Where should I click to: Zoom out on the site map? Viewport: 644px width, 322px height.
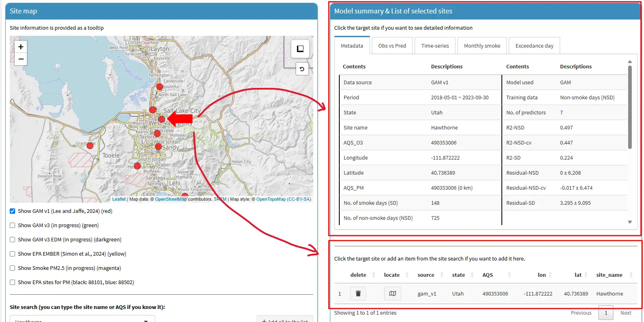point(21,59)
